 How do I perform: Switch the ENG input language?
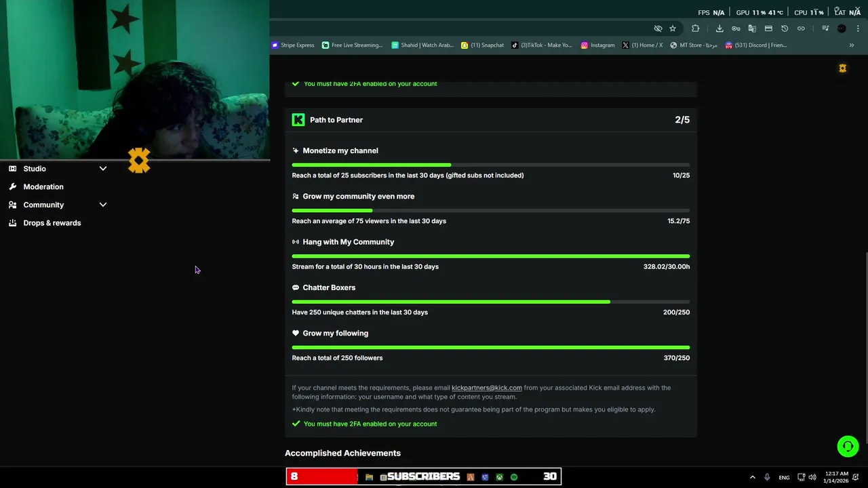[x=784, y=477]
